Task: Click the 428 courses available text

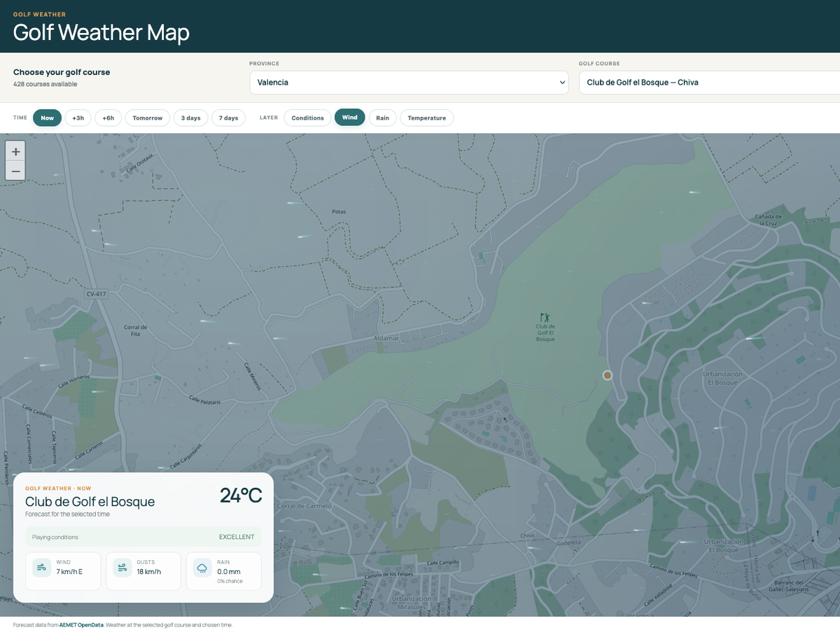Action: pos(45,84)
